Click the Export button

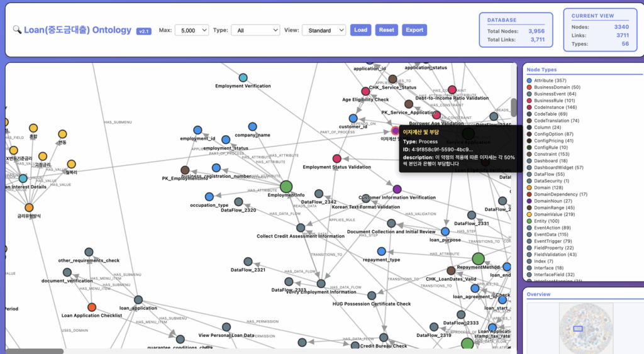tap(414, 30)
